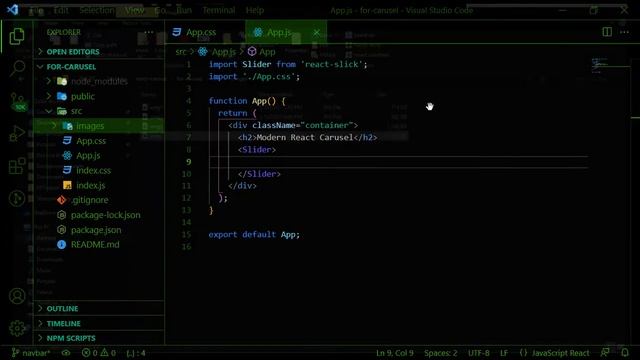This screenshot has width=640, height=360.
Task: Click Ln 9, Col 9 status item
Action: tap(395, 353)
